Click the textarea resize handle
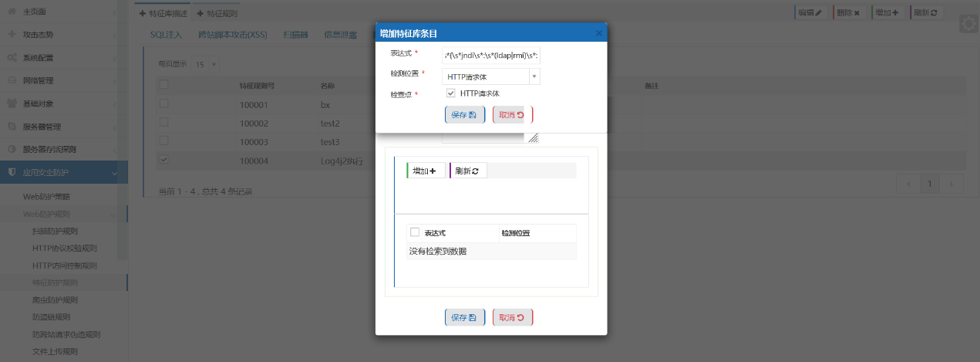The height and width of the screenshot is (362, 980). 533,137
